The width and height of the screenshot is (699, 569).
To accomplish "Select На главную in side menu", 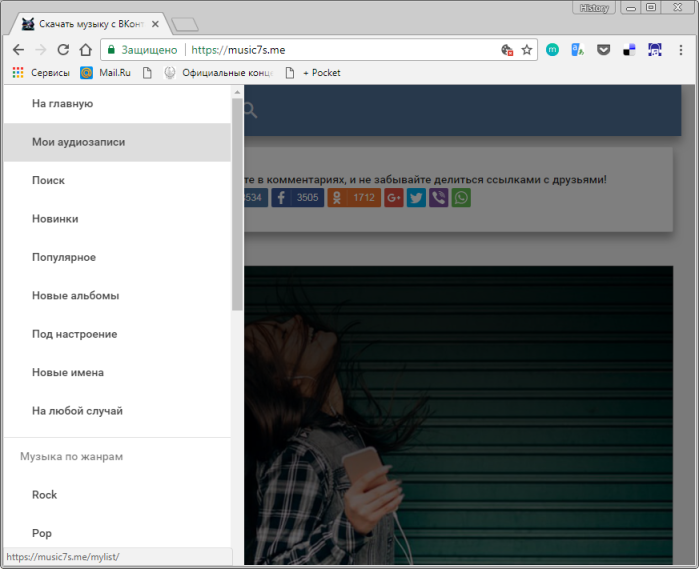I will (117, 104).
